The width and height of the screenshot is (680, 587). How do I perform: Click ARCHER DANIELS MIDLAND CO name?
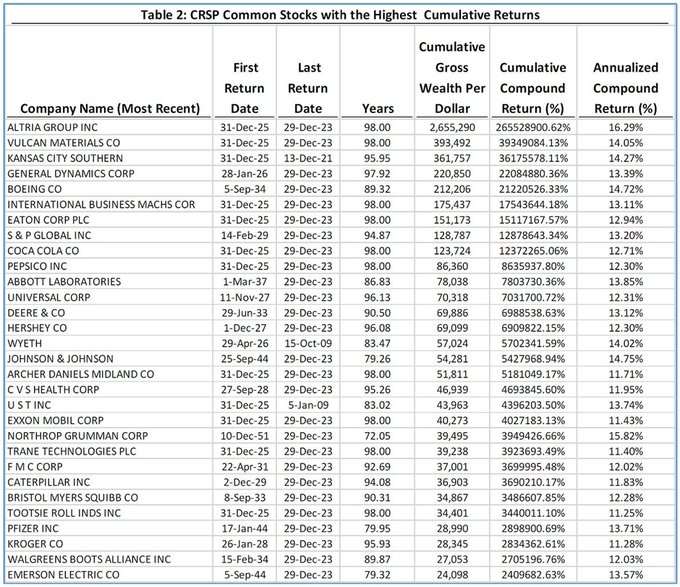[81, 374]
